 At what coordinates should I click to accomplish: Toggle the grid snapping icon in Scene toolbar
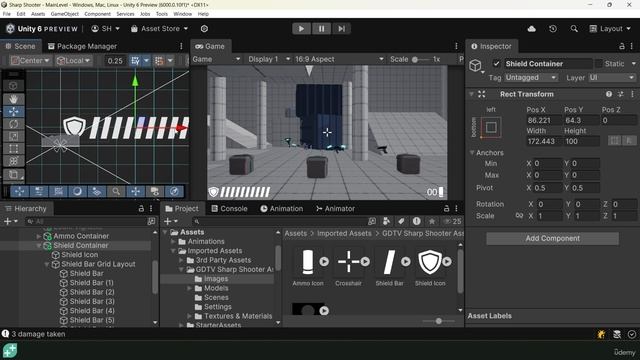(136, 61)
